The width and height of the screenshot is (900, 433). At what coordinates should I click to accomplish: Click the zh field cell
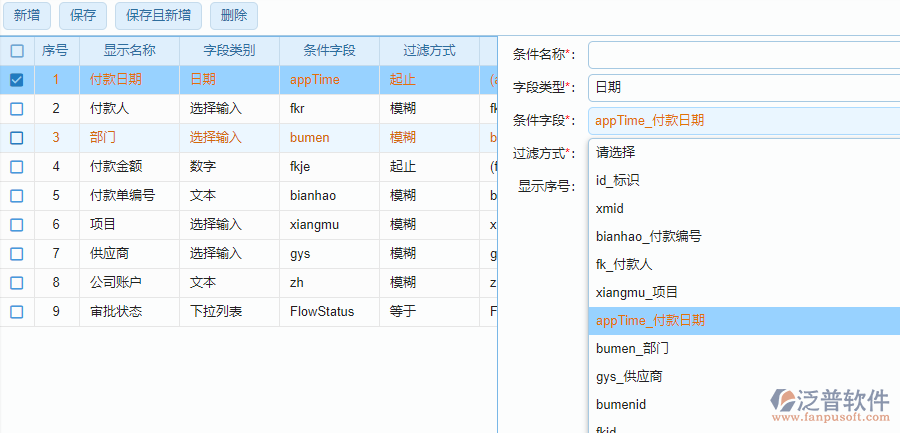coord(329,283)
